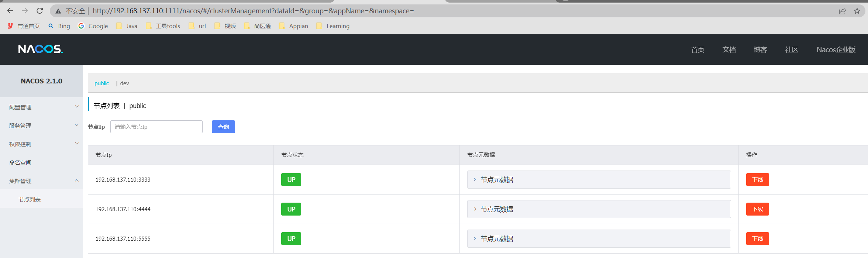This screenshot has height=258, width=868.
Task: Switch to public namespace
Action: [101, 83]
